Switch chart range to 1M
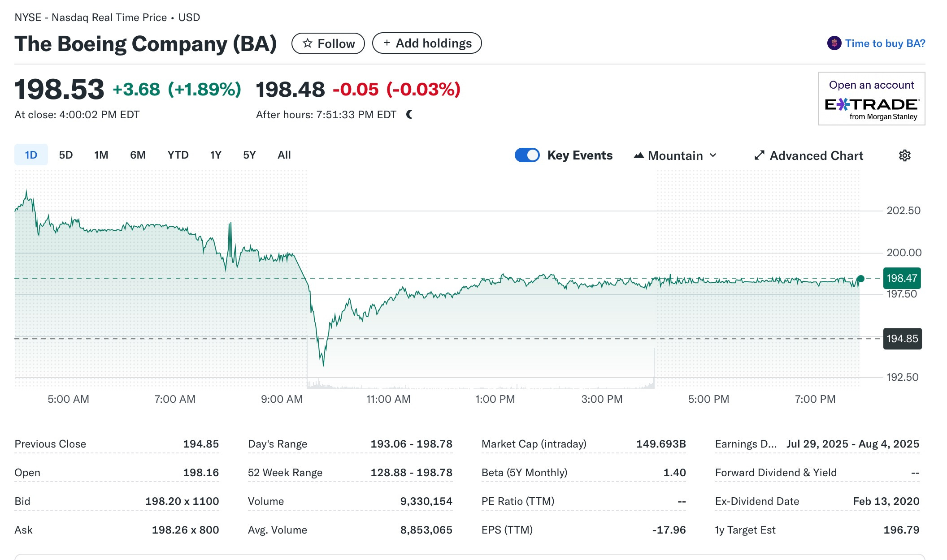 [x=101, y=155]
